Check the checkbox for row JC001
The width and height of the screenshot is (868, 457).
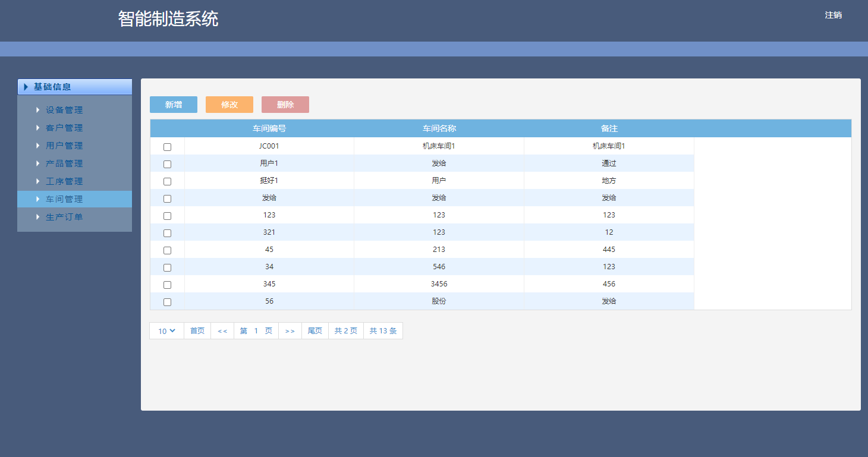[x=167, y=147]
